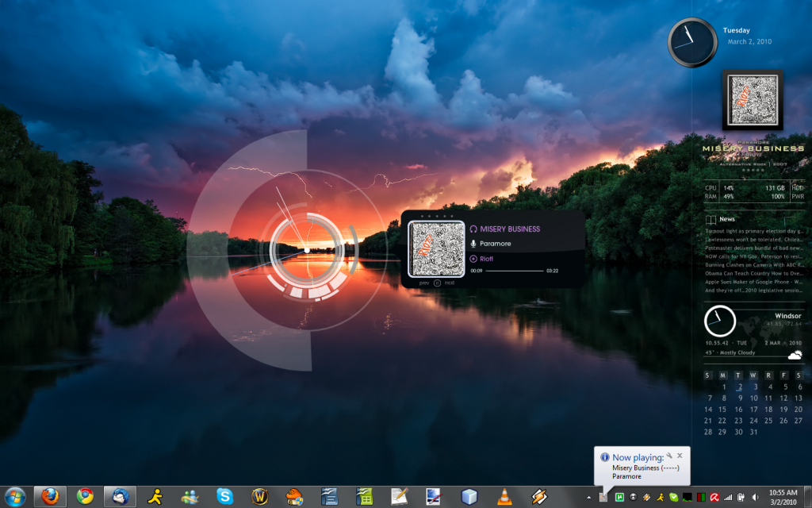The height and width of the screenshot is (508, 812).
Task: Open Thunderbird mail from the taskbar
Action: (121, 497)
